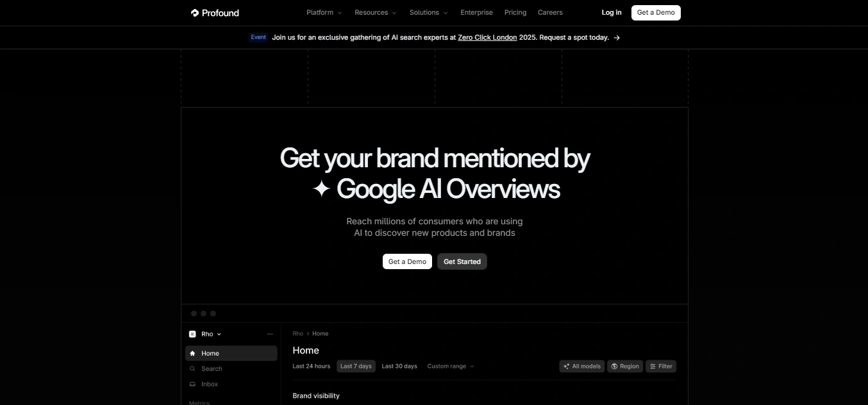The width and height of the screenshot is (868, 405).
Task: Expand the Resources chevron arrow
Action: pyautogui.click(x=394, y=13)
